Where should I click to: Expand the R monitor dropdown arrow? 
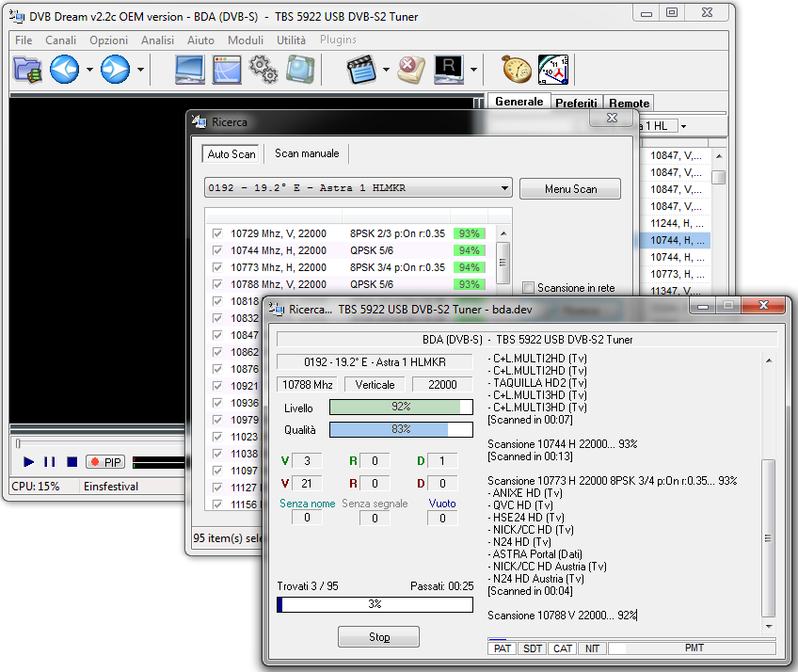tap(473, 70)
